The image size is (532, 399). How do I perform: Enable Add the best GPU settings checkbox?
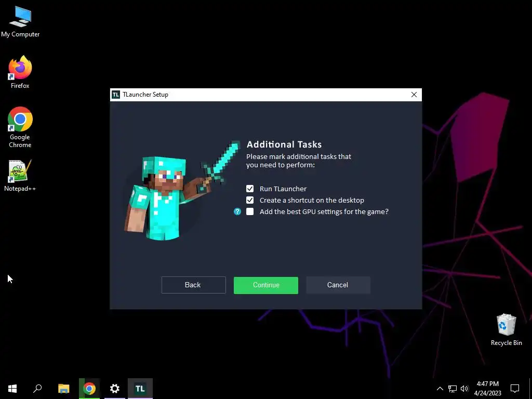250,212
